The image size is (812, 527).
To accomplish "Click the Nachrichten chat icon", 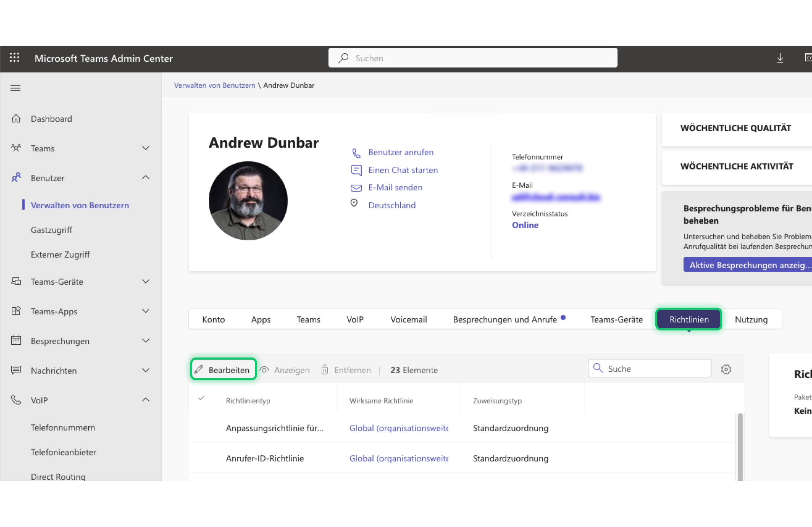I will point(16,370).
